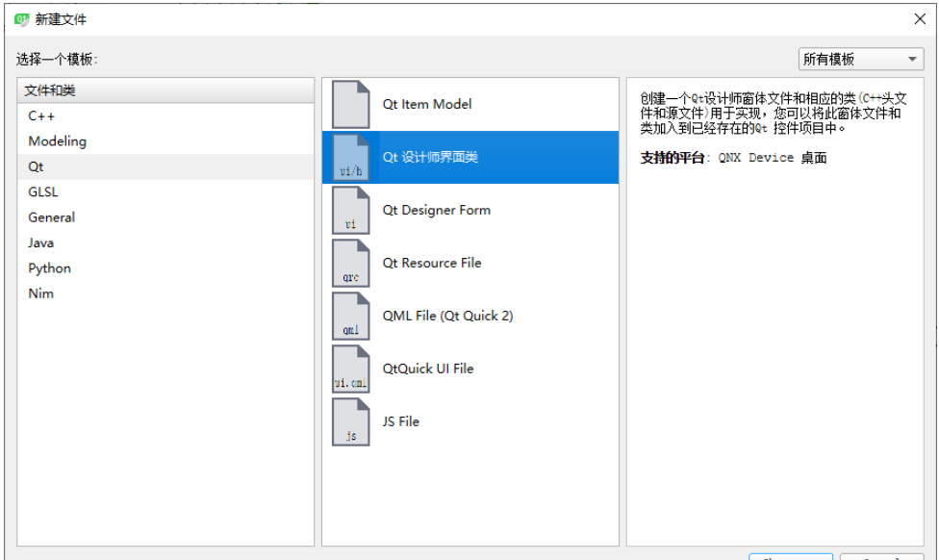Select the qml icon for QML File (Qt Quick 2)
Viewport: 939px width, 560px height.
pyautogui.click(x=349, y=316)
